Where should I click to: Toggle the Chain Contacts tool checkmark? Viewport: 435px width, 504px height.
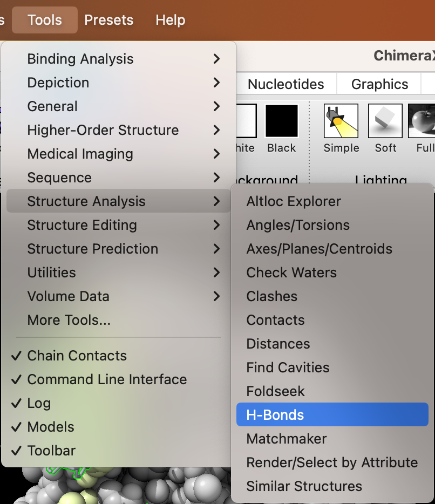[77, 356]
